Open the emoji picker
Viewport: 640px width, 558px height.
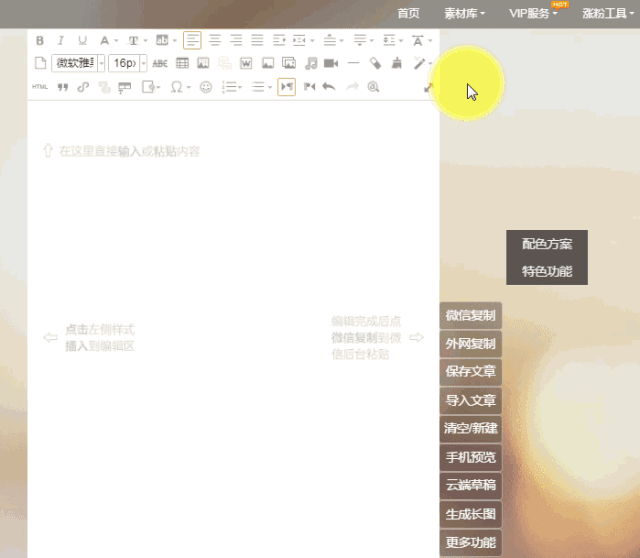tap(206, 87)
